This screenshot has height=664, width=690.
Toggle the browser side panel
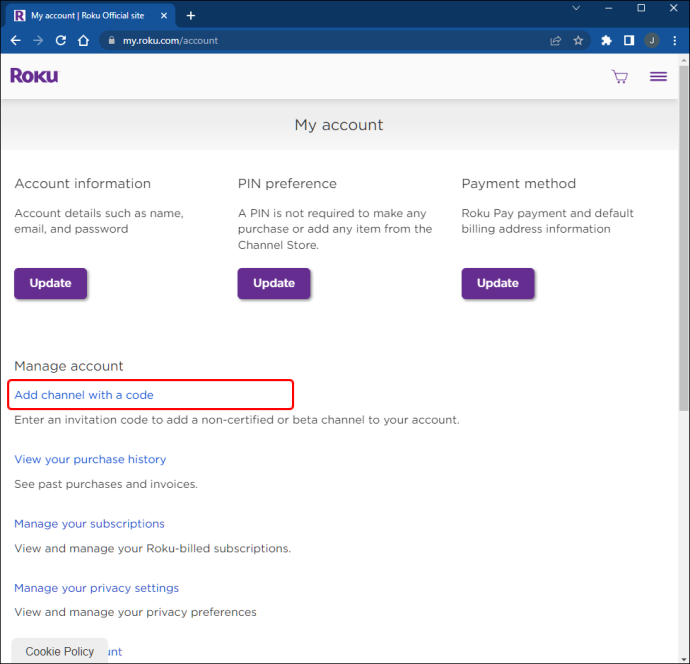click(x=629, y=40)
